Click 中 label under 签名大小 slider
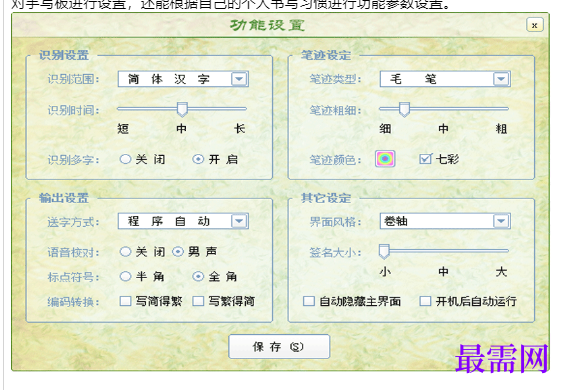 coord(443,271)
